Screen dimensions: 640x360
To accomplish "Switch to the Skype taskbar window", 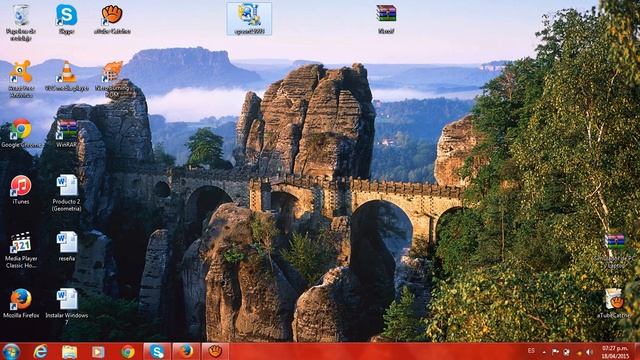I will [x=157, y=351].
